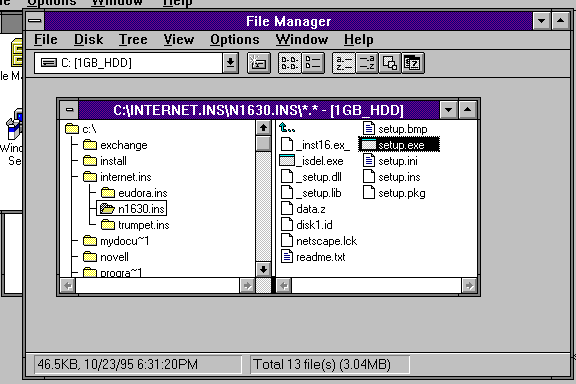Click the new window toolbar button
This screenshot has height=384, width=576.
point(259,63)
